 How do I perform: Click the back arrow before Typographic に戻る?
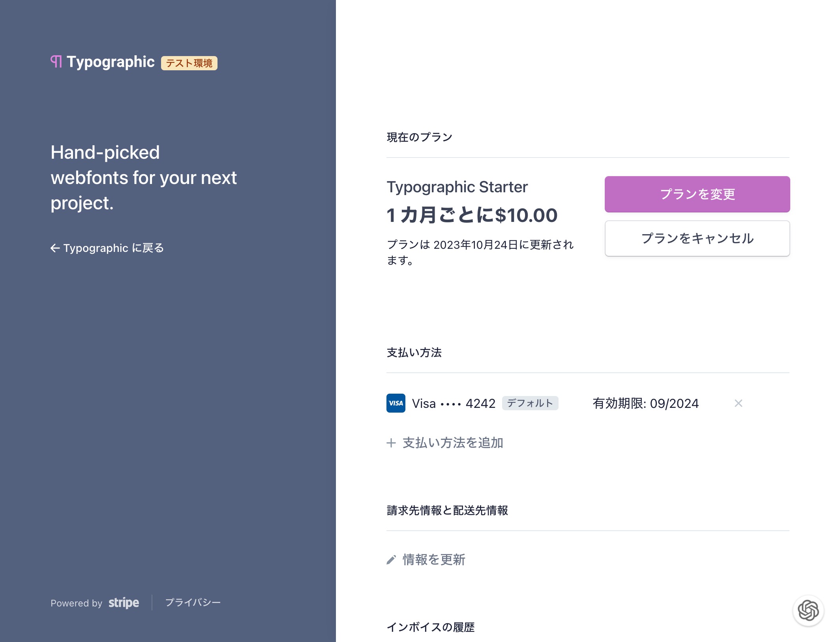[x=55, y=248]
